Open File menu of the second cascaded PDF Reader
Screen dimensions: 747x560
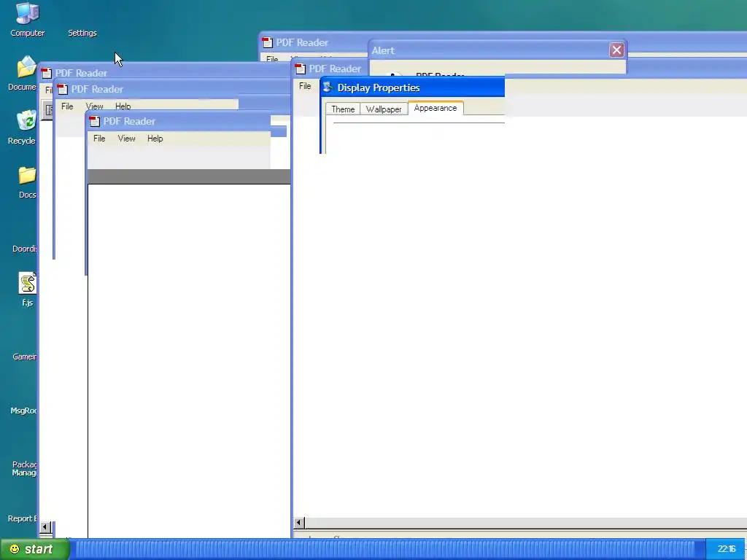tap(67, 106)
